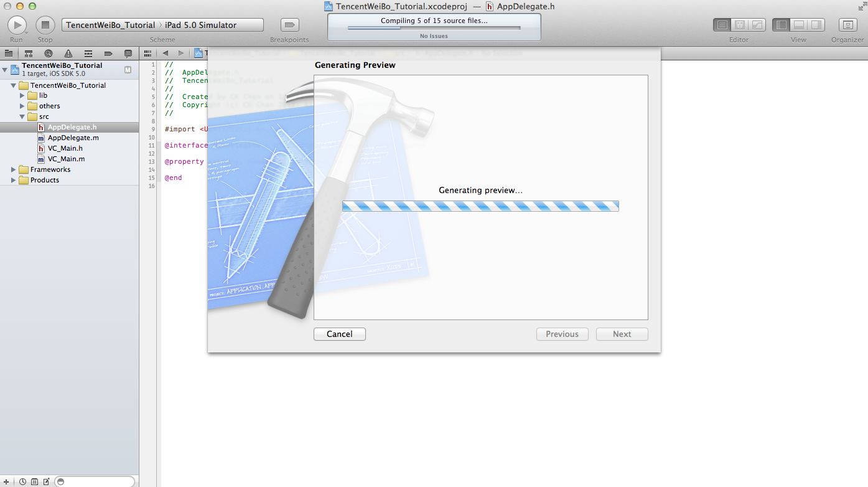
Task: Click the Generating preview progress bar
Action: (480, 206)
